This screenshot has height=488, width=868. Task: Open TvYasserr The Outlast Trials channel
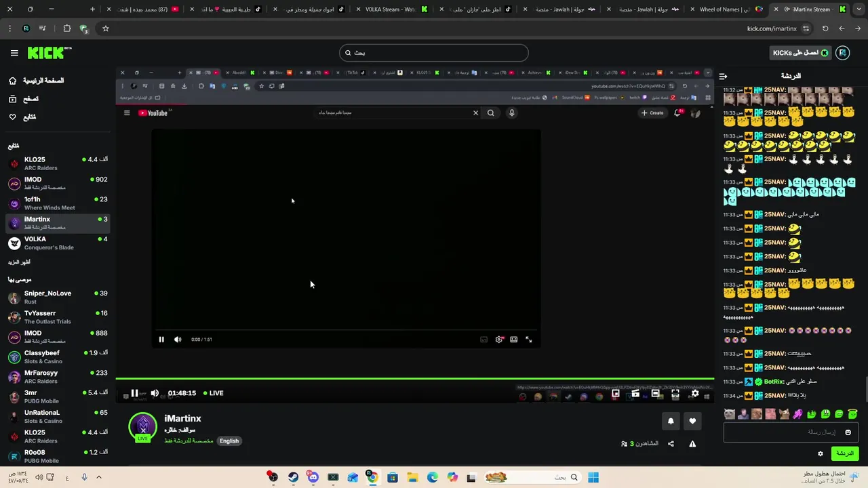point(58,317)
